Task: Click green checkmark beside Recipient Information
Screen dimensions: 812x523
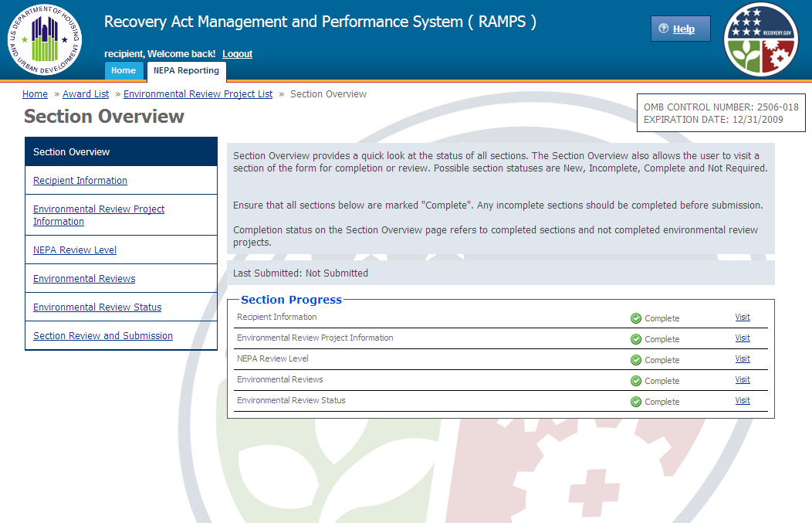Action: tap(636, 318)
